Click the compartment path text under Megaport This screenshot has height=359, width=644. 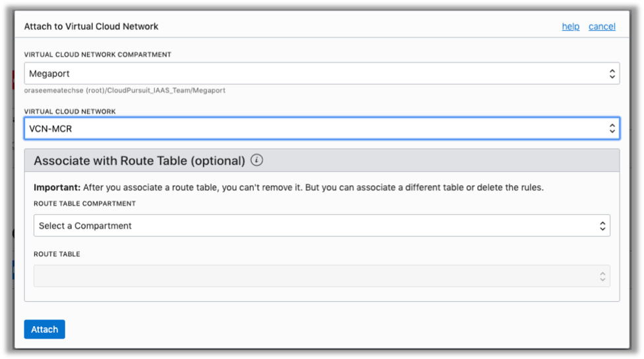coord(125,90)
